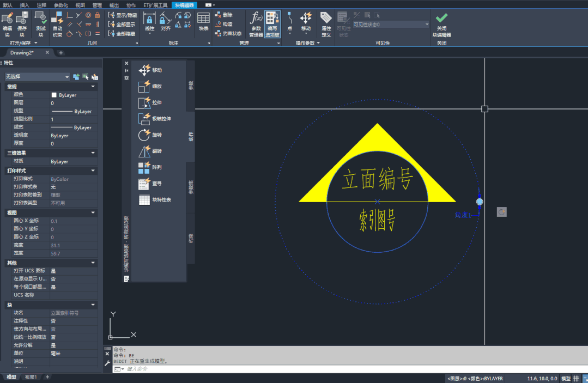Image resolution: width=588 pixels, height=383 pixels.
Task: Collapse the 打印样式 section
Action: point(93,171)
